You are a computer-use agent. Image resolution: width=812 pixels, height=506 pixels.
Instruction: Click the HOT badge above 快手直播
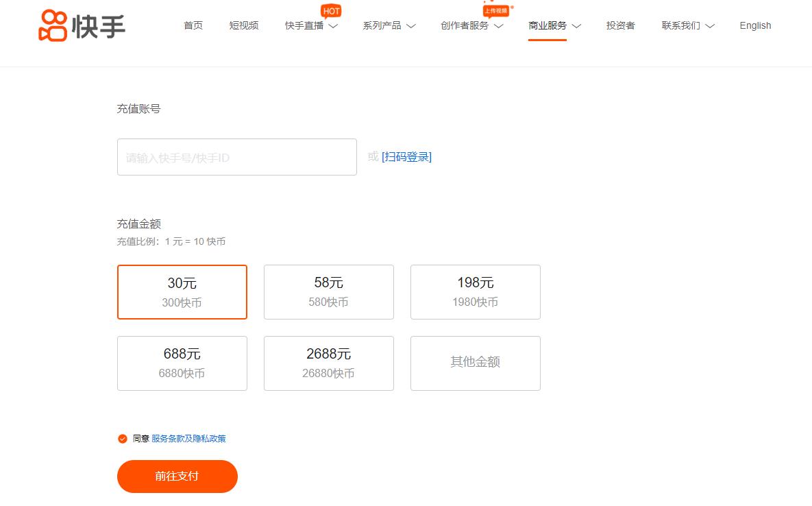[x=331, y=10]
